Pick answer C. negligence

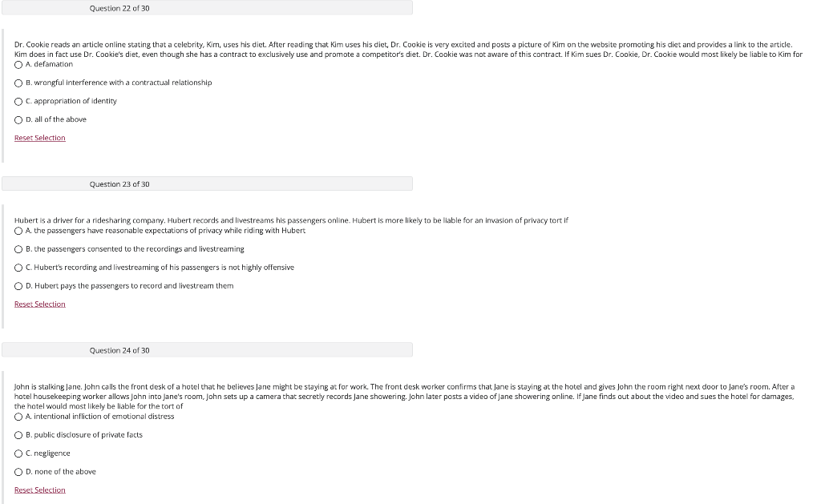pos(18,454)
